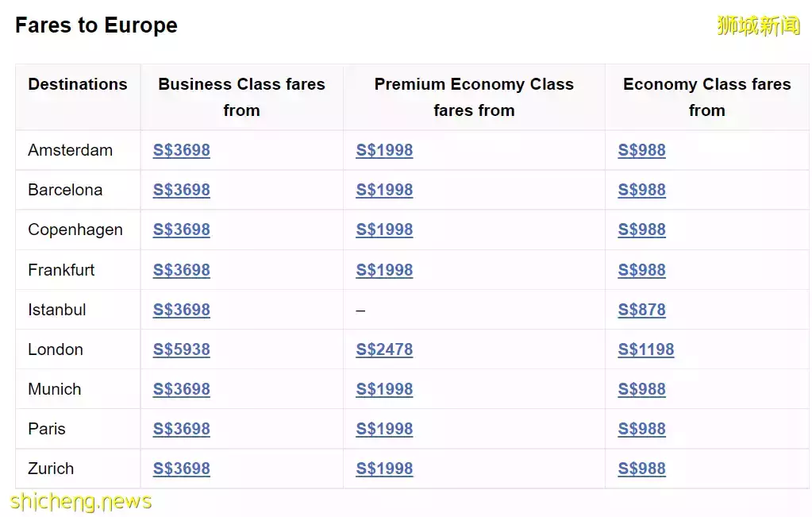Screen dimensions: 812x517
Task: Click Munich Economy Class fare S$988
Action: tap(641, 389)
